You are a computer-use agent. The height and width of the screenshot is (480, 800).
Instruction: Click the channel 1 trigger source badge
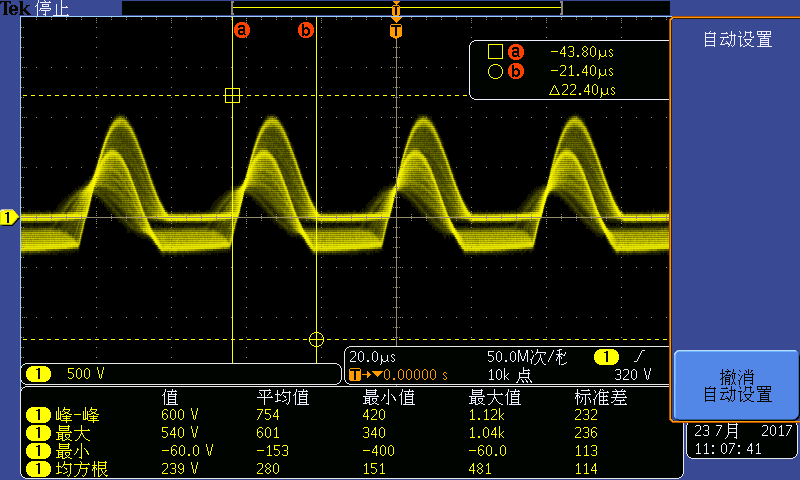pos(606,357)
